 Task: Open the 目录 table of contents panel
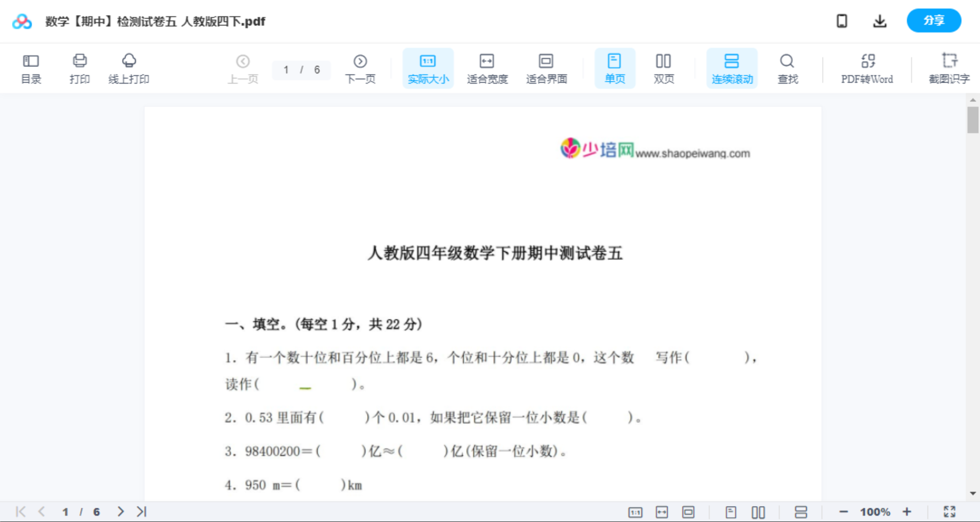point(31,68)
